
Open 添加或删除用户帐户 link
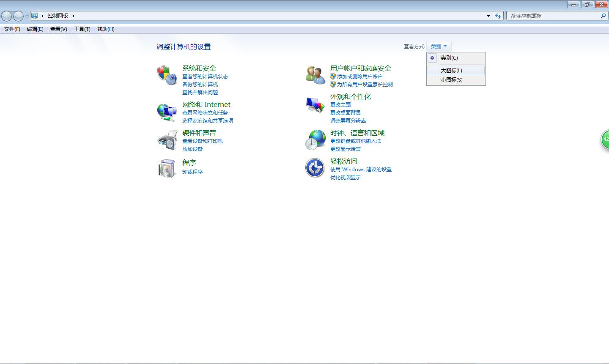coord(359,77)
